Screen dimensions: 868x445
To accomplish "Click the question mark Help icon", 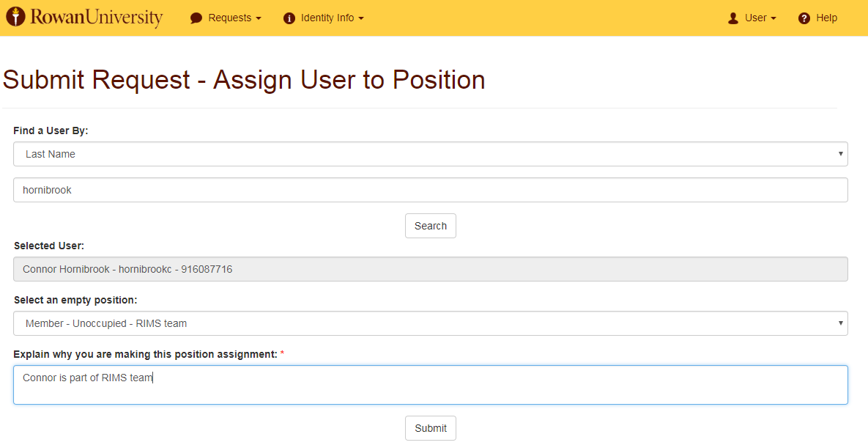I will click(x=804, y=18).
